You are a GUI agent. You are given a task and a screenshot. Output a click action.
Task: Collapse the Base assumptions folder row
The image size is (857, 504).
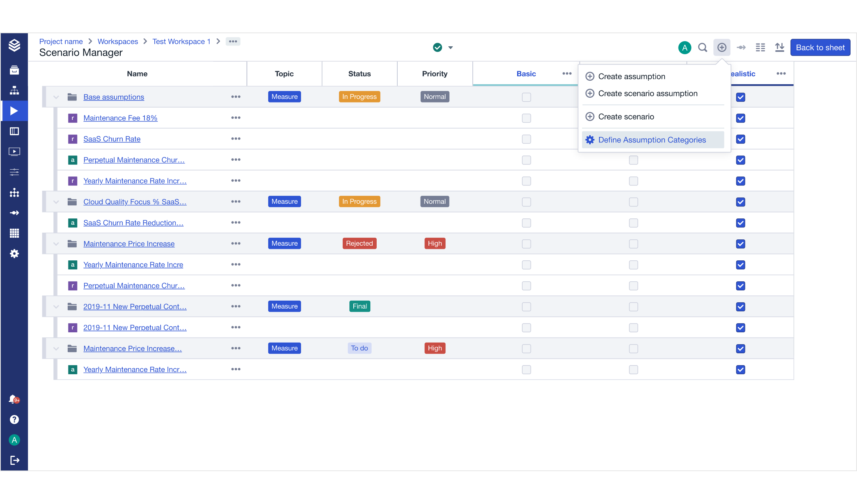point(56,97)
